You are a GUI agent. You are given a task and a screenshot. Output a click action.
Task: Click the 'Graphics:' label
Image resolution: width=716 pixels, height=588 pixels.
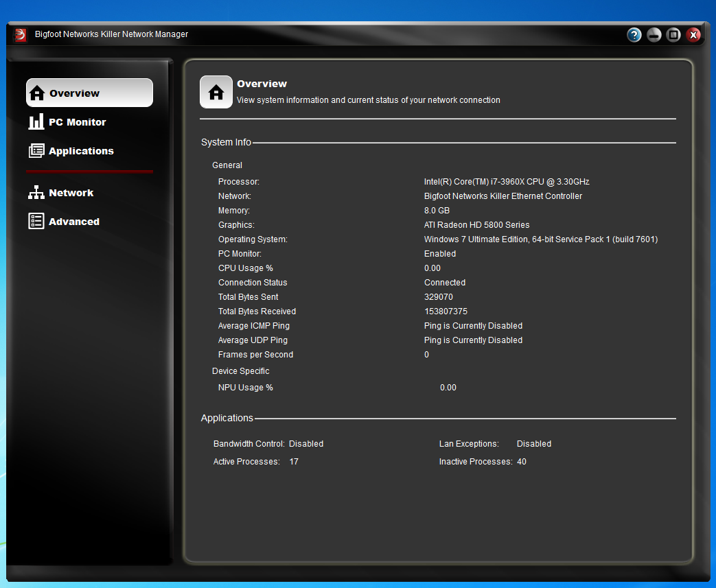236,224
